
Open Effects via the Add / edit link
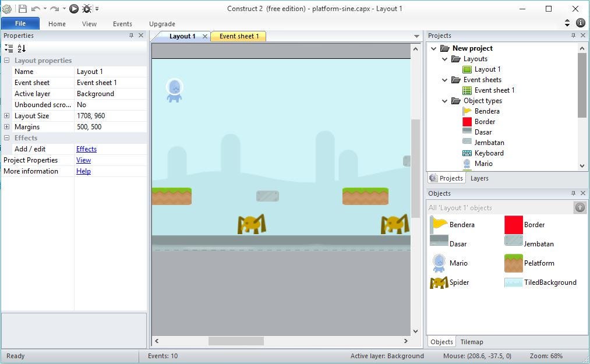(86, 149)
